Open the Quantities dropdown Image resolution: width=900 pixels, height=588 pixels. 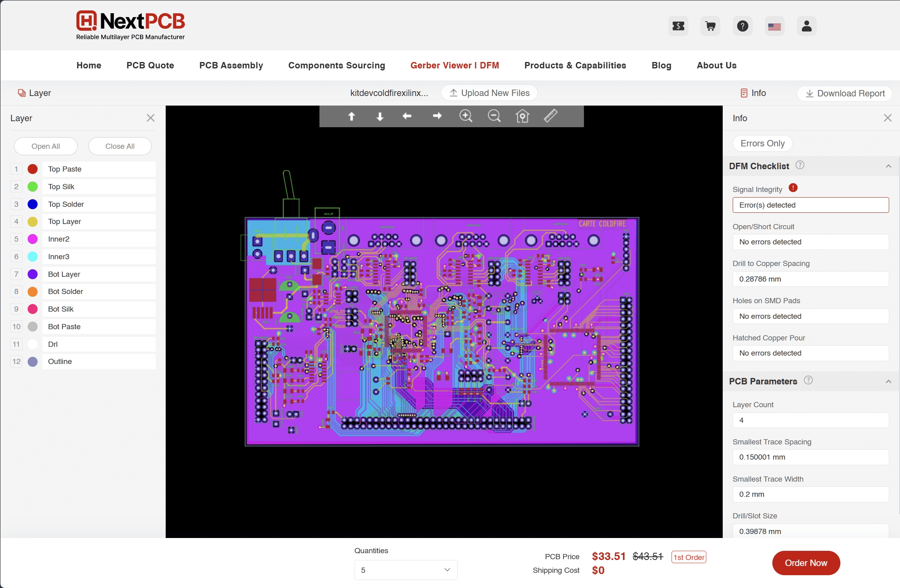pyautogui.click(x=406, y=570)
